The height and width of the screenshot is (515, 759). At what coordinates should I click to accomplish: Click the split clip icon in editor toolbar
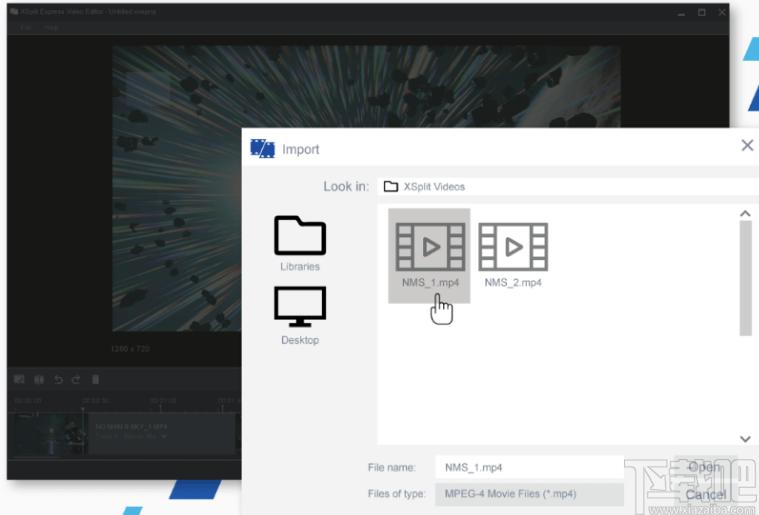tap(39, 379)
